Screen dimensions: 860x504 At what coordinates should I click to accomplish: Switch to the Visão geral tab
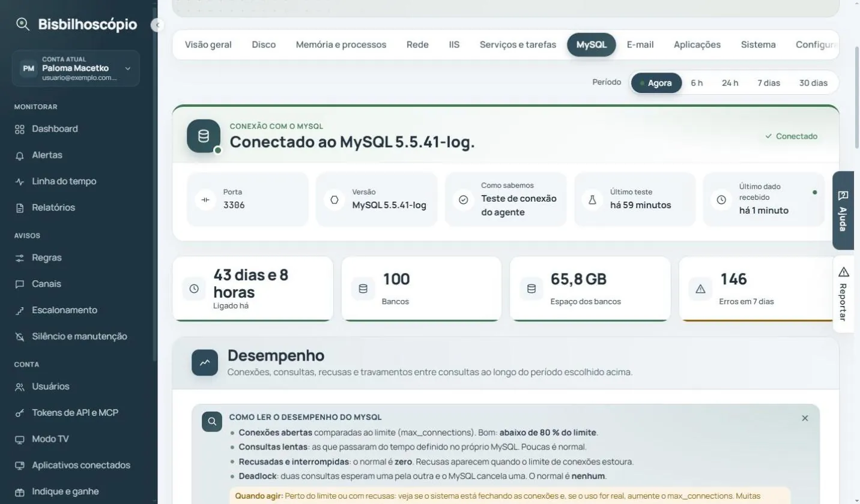(208, 44)
